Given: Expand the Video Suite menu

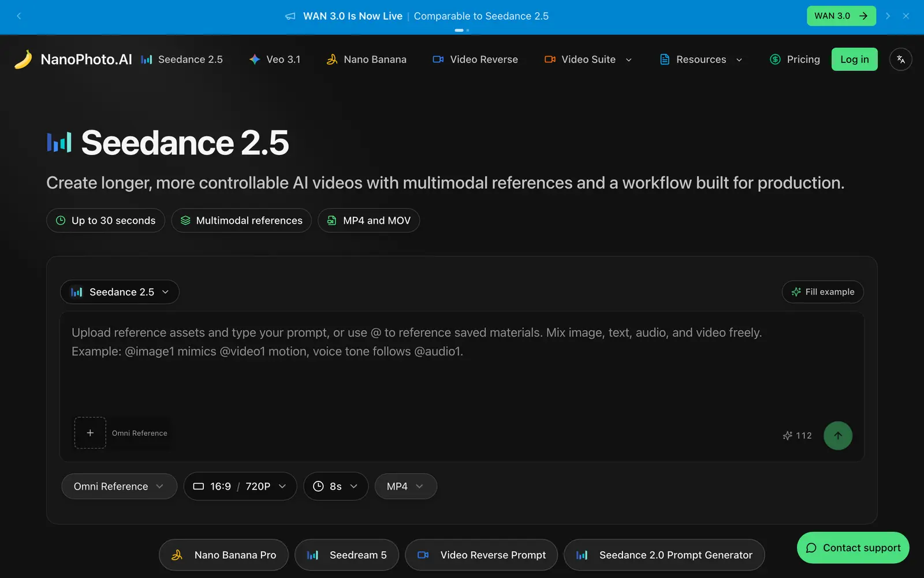Looking at the screenshot, I should pos(588,60).
